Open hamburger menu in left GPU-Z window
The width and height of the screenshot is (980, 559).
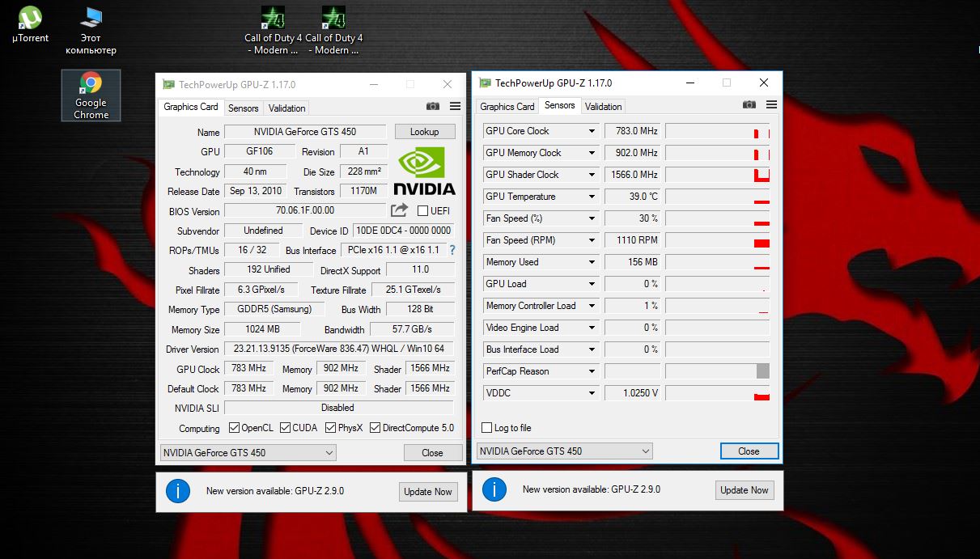(455, 107)
